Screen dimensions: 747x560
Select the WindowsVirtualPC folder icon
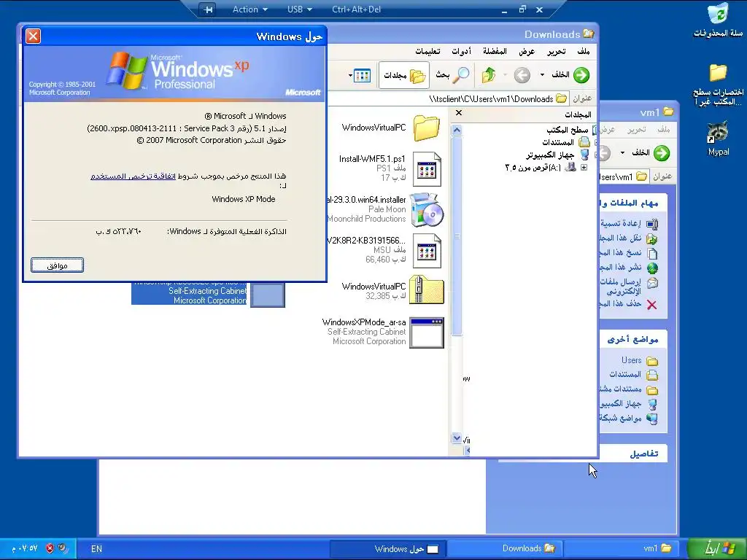click(426, 128)
